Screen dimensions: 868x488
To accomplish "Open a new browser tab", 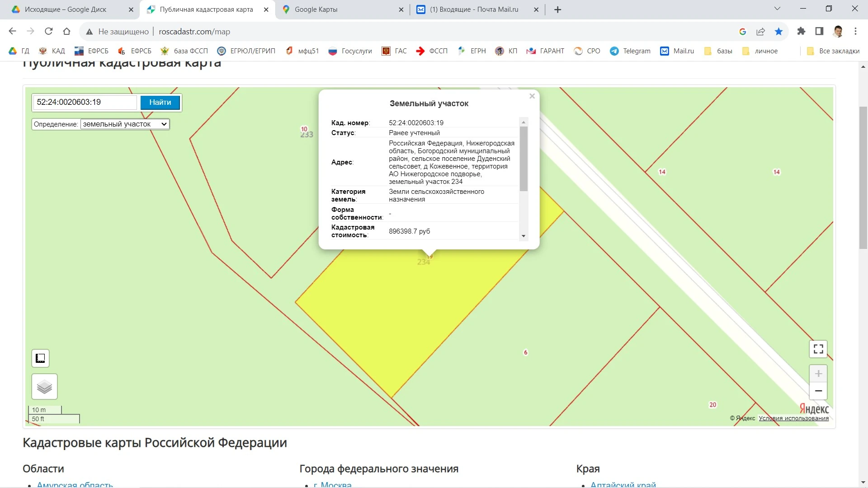I will pos(558,9).
